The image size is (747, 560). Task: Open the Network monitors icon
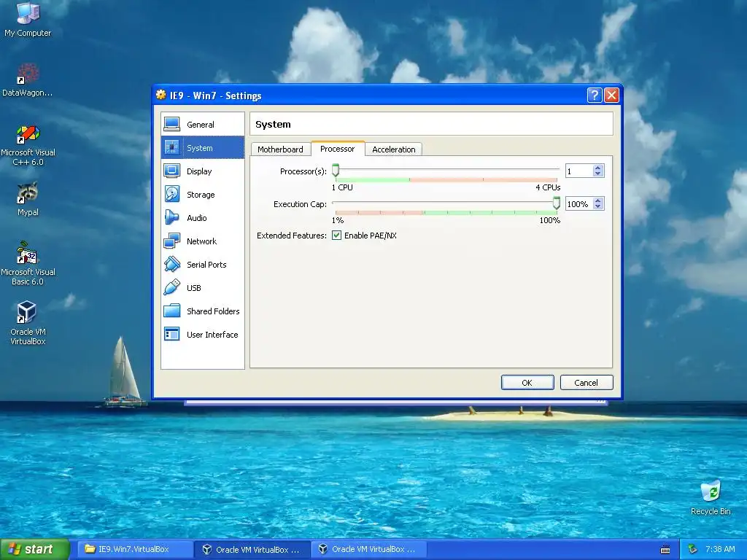pos(171,241)
